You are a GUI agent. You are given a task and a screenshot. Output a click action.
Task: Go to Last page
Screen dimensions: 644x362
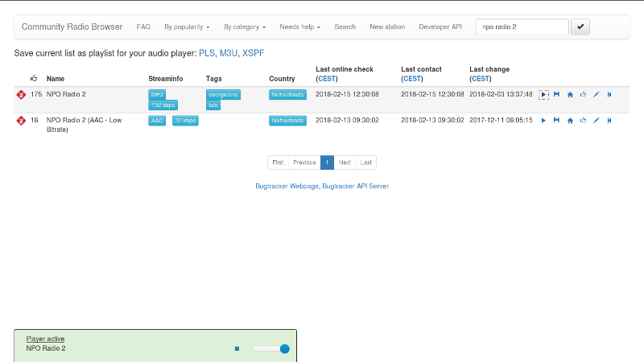tap(366, 162)
